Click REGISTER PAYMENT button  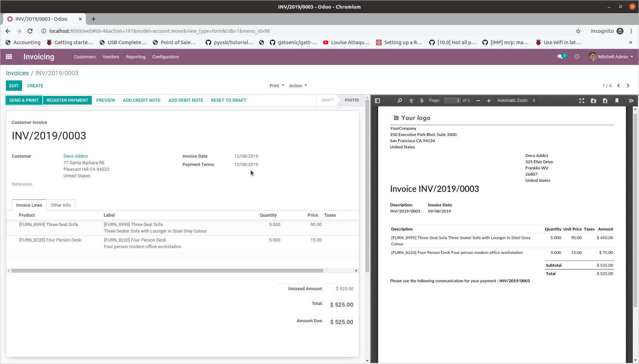pyautogui.click(x=67, y=100)
